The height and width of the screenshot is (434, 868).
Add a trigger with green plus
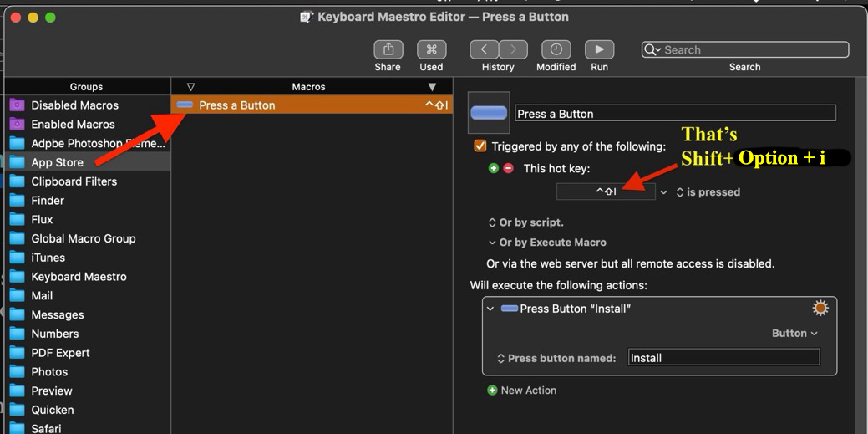pyautogui.click(x=493, y=168)
